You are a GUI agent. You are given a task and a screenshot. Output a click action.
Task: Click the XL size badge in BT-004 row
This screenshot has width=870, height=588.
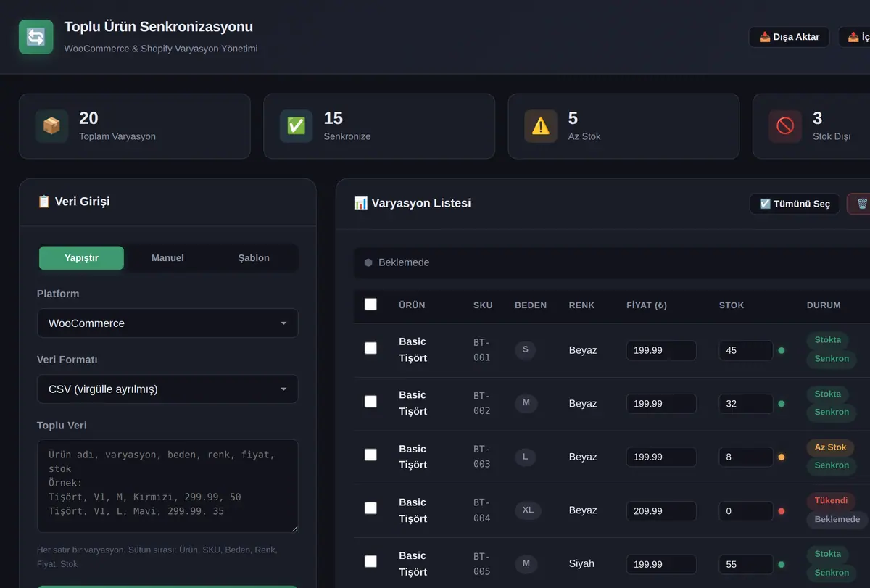528,510
